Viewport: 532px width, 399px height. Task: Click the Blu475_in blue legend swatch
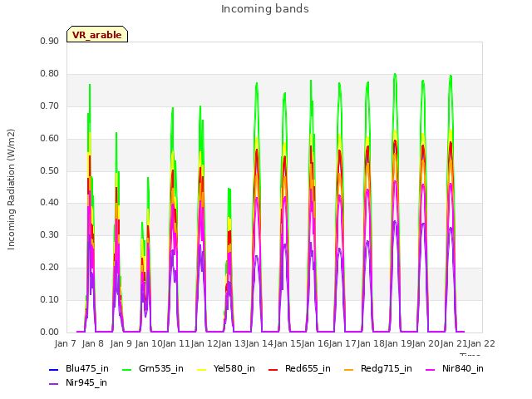tap(53, 369)
